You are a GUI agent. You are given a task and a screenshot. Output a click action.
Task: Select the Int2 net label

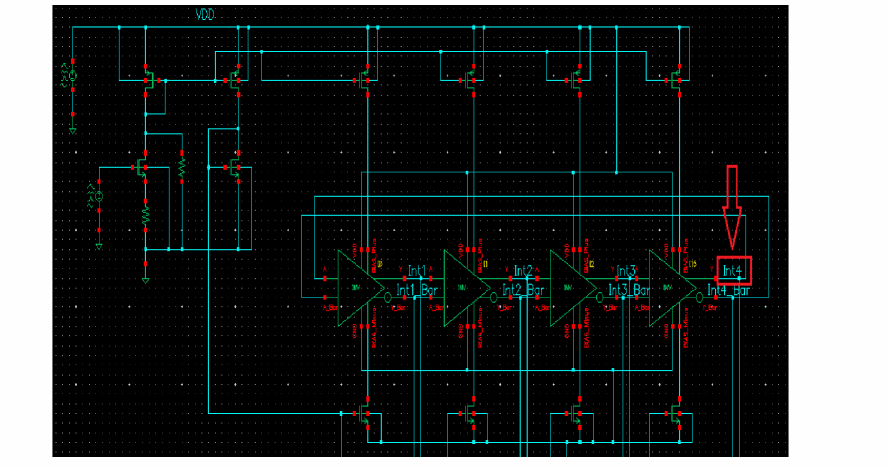coord(523,271)
